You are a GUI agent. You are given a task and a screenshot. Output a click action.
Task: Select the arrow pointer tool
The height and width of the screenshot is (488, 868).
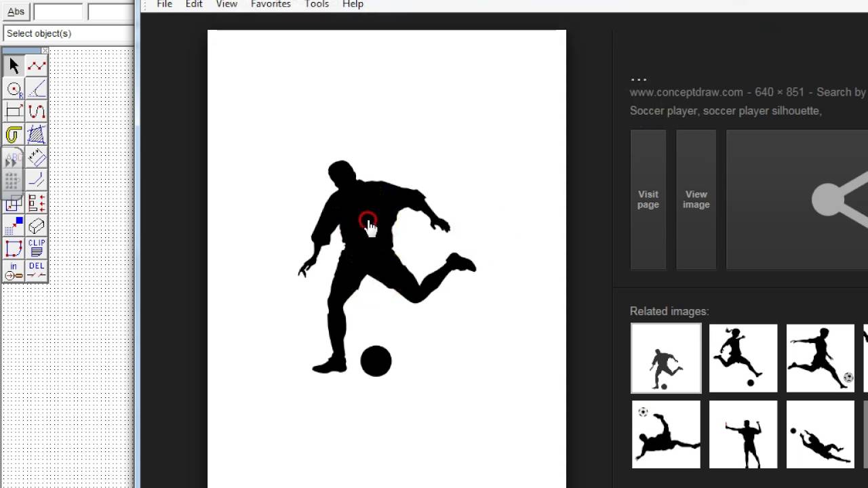[x=14, y=66]
